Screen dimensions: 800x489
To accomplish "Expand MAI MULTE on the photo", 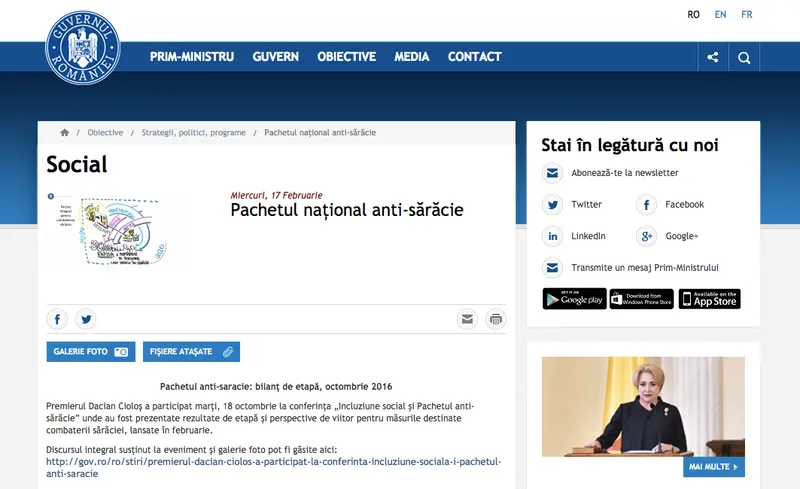I will (714, 467).
